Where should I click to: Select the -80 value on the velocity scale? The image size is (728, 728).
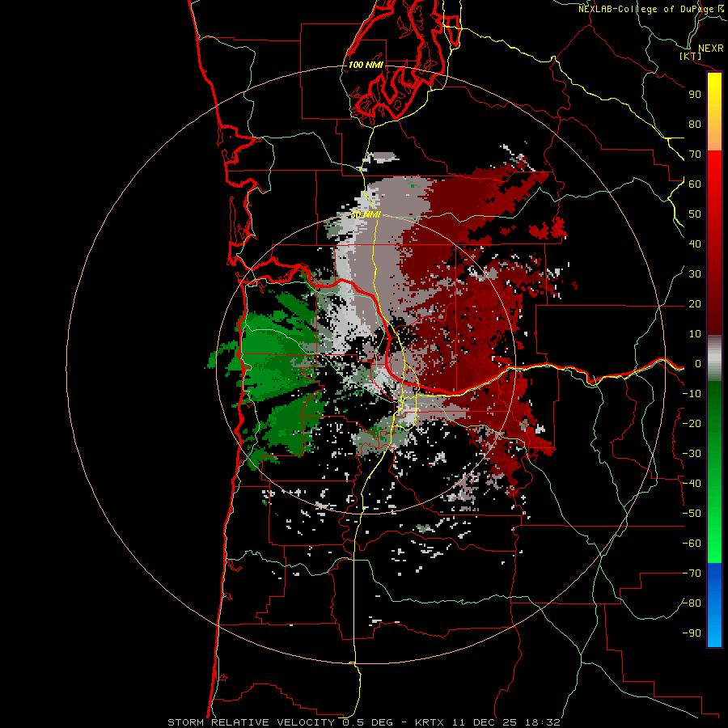tap(692, 603)
